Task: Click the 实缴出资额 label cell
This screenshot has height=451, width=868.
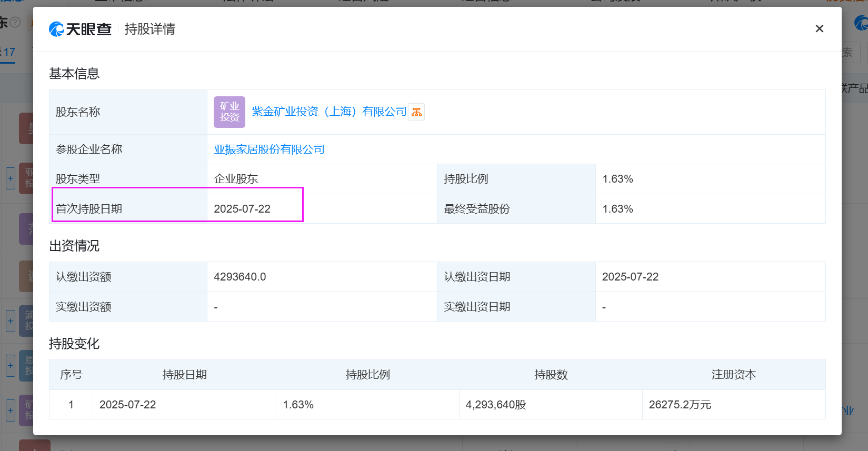Action: pyautogui.click(x=128, y=307)
